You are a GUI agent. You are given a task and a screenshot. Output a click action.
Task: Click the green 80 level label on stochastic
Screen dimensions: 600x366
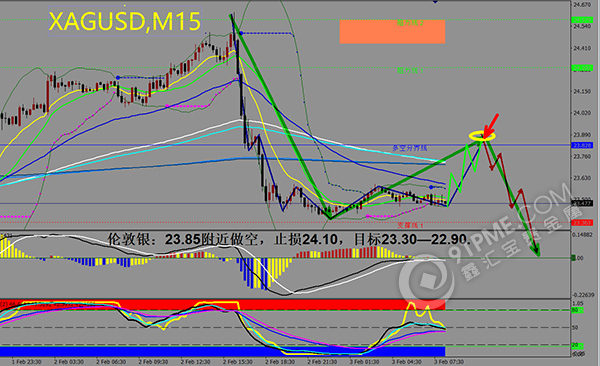[576, 310]
